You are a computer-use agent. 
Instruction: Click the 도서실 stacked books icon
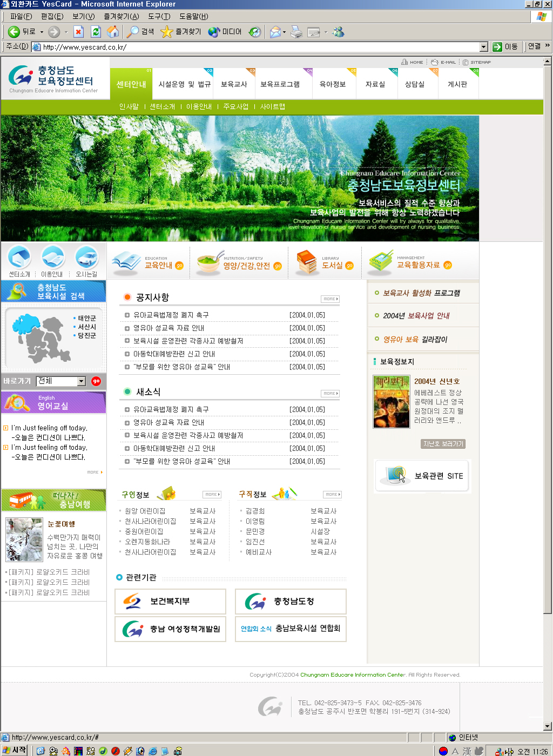coord(306,262)
